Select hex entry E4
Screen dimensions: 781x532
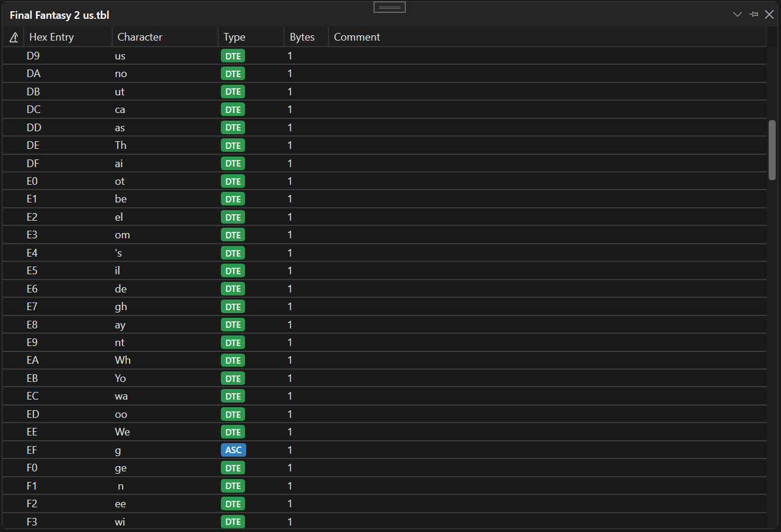pos(32,253)
